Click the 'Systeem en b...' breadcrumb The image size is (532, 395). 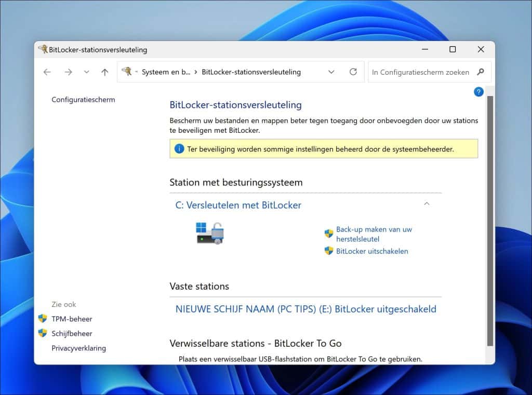tap(166, 72)
